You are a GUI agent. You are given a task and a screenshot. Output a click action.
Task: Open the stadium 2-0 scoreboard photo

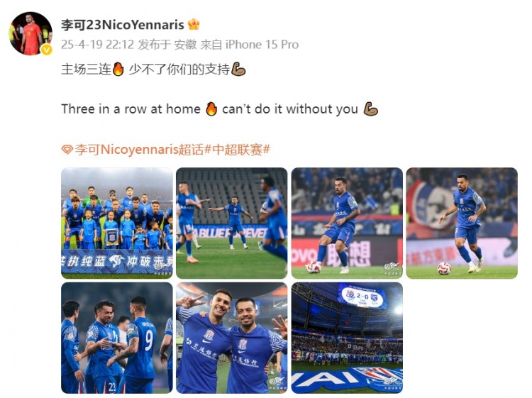(347, 338)
